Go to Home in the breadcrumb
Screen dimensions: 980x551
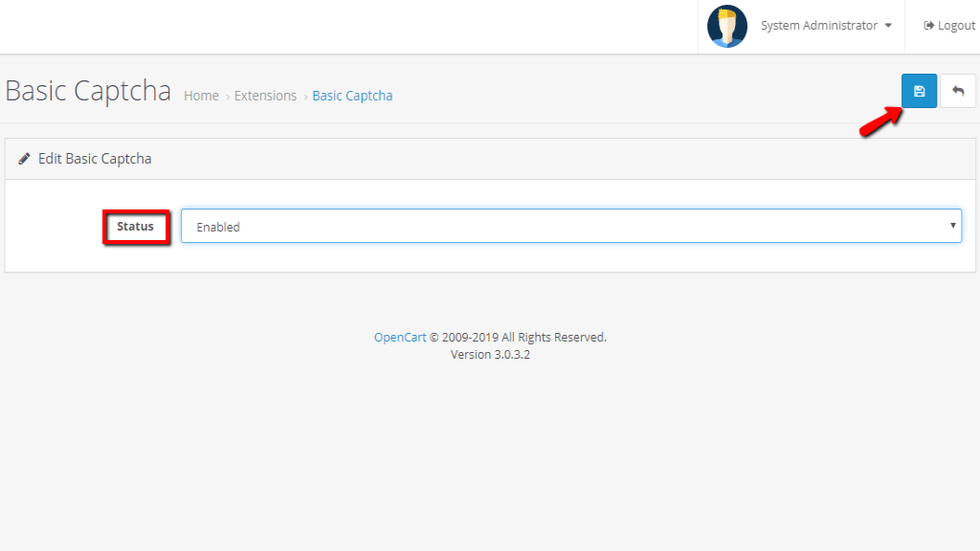[201, 96]
